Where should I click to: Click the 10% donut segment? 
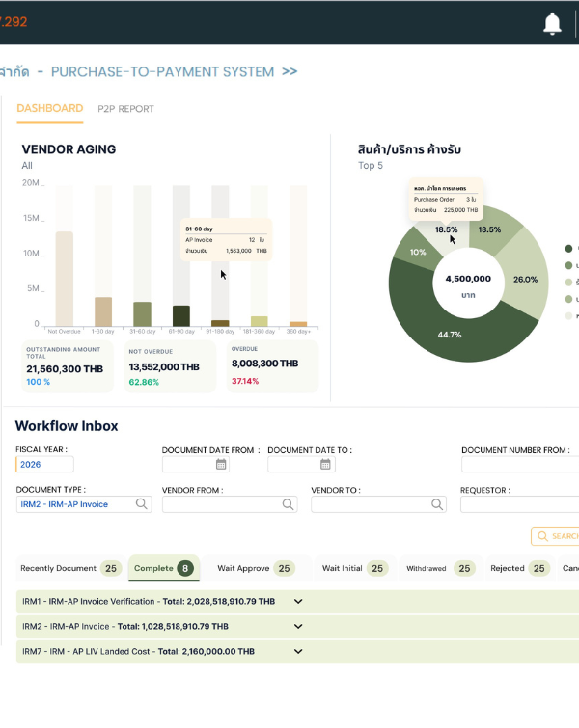(417, 252)
